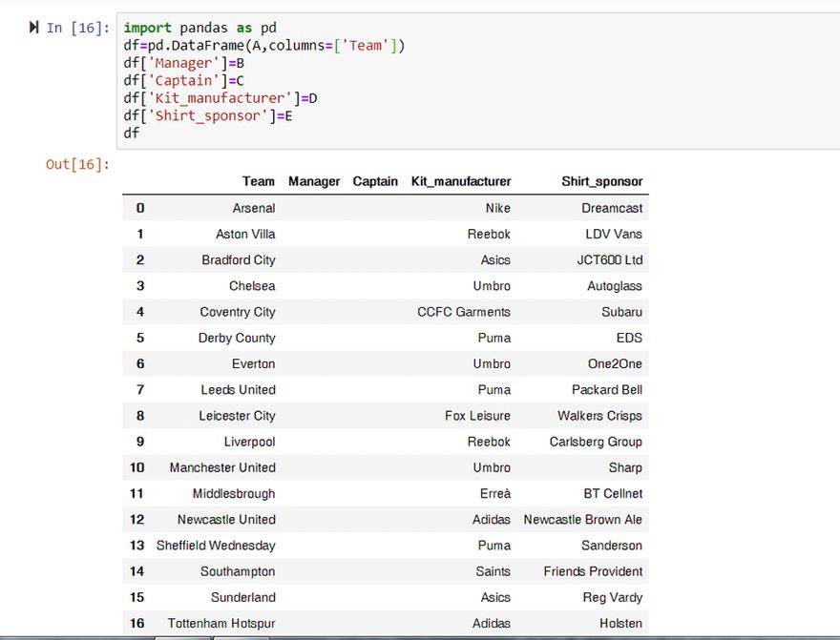Click the Captain column header
This screenshot has height=640, width=840.
pyautogui.click(x=375, y=181)
